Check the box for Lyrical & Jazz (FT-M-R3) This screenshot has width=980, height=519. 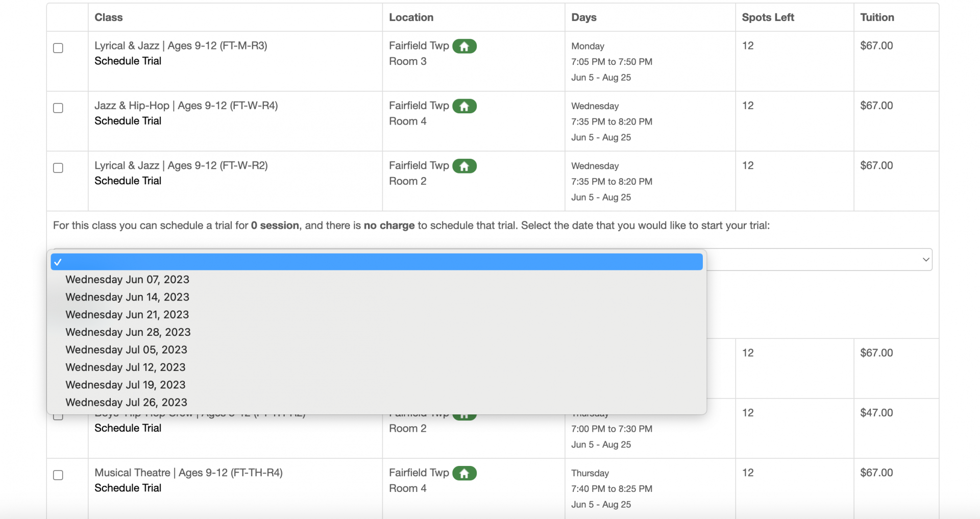[x=58, y=48]
